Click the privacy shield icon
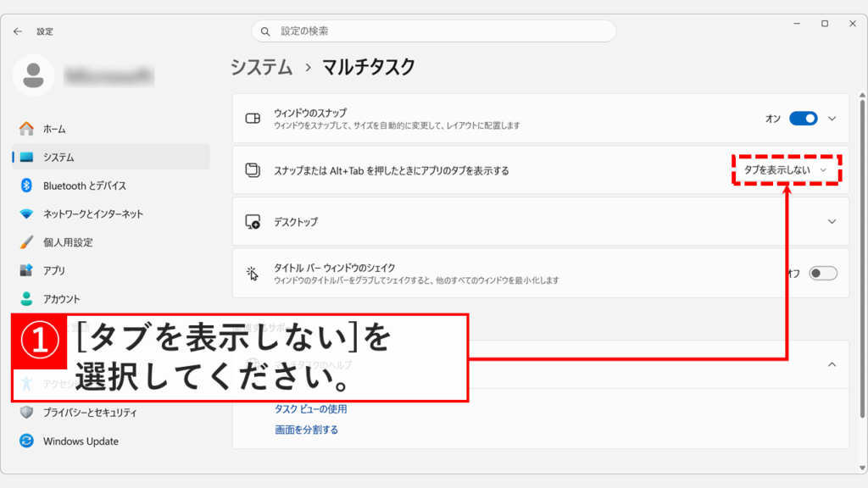Viewport: 868px width, 488px height. [x=26, y=413]
